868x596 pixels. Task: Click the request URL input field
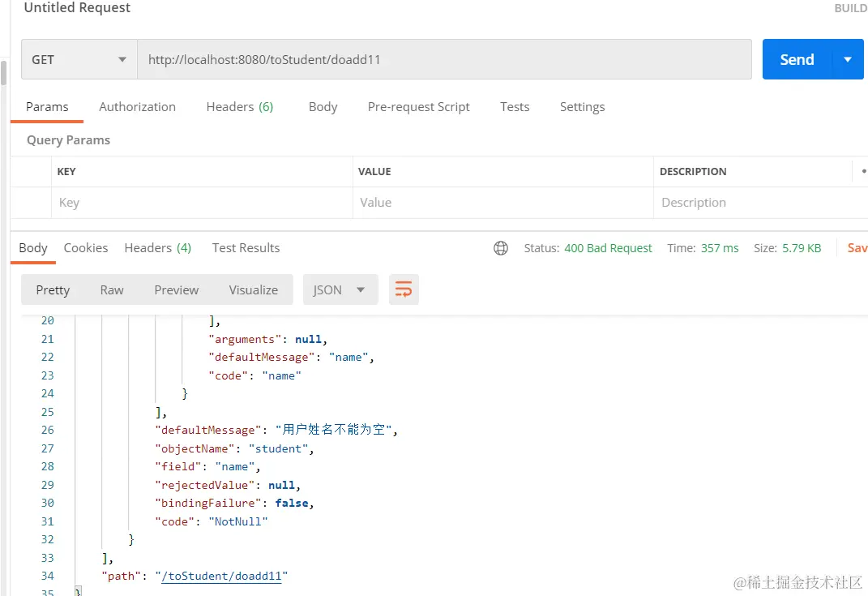tap(444, 59)
